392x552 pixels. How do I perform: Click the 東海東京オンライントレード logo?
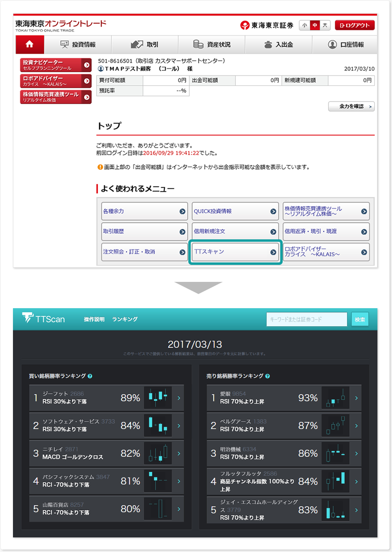click(x=61, y=26)
